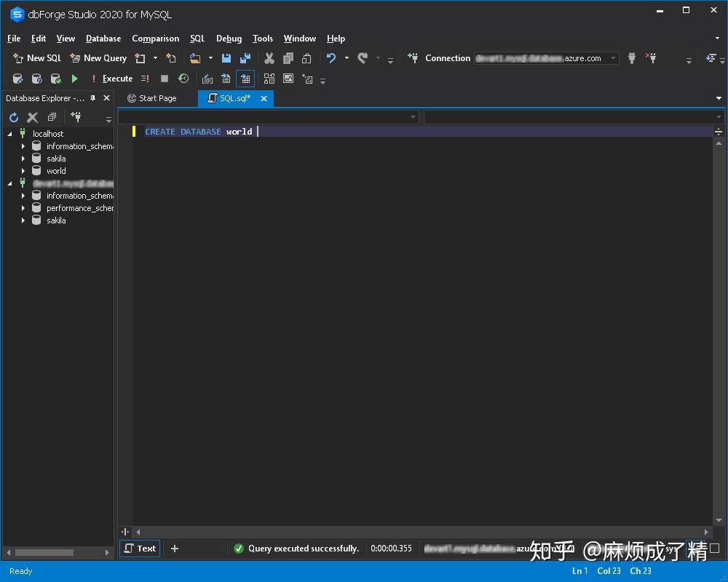Viewport: 728px width, 582px height.
Task: Expand the sakila database under localhost
Action: tap(23, 158)
